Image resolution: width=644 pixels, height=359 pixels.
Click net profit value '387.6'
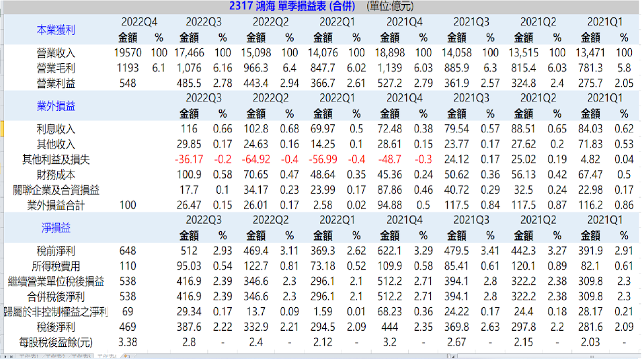coord(189,327)
